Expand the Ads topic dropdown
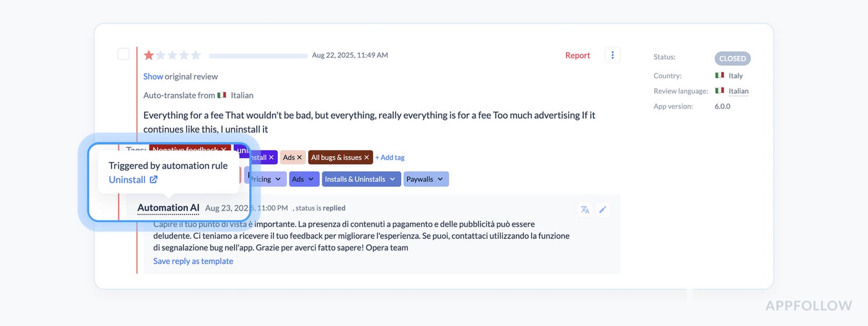The width and height of the screenshot is (868, 326). (x=311, y=179)
